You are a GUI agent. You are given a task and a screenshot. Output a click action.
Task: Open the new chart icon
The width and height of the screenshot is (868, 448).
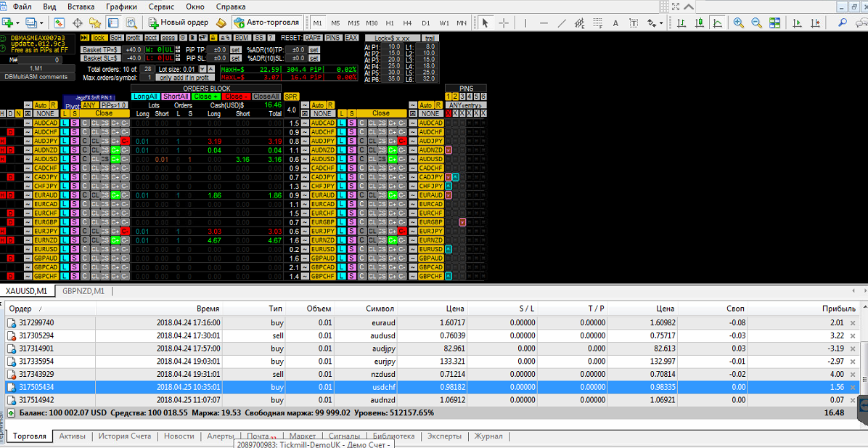[x=8, y=23]
